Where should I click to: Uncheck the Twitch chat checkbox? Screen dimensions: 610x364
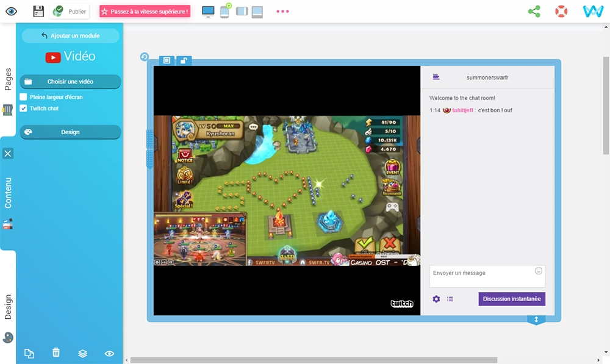click(x=24, y=109)
